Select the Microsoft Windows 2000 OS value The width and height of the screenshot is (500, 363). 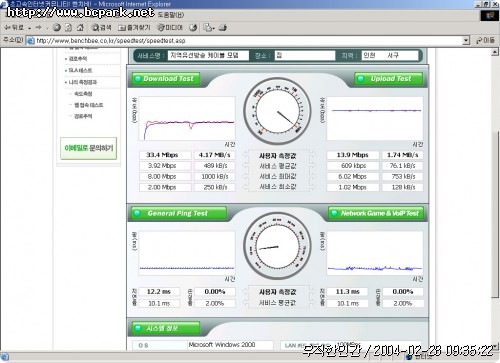(222, 345)
